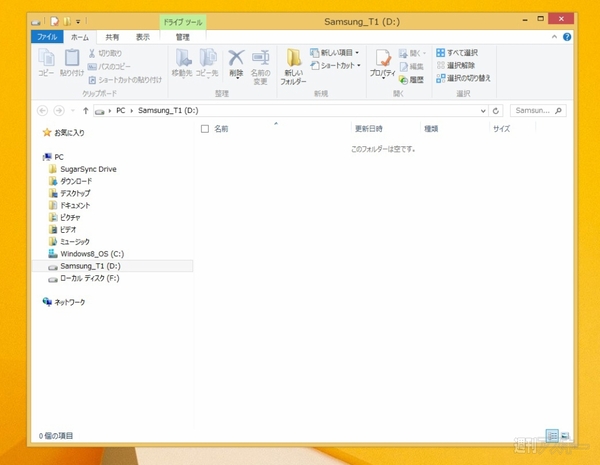Click the search magnifier icon
Screen dimensions: 600x465
pyautogui.click(x=558, y=111)
